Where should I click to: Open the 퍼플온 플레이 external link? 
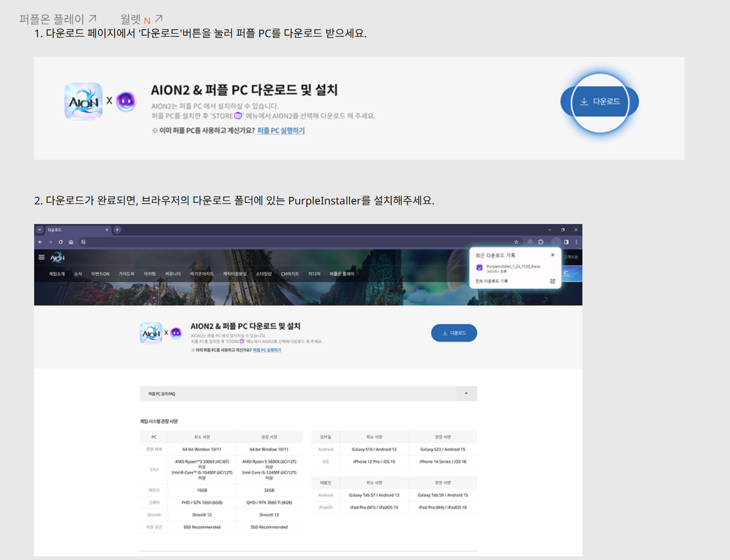pos(57,19)
